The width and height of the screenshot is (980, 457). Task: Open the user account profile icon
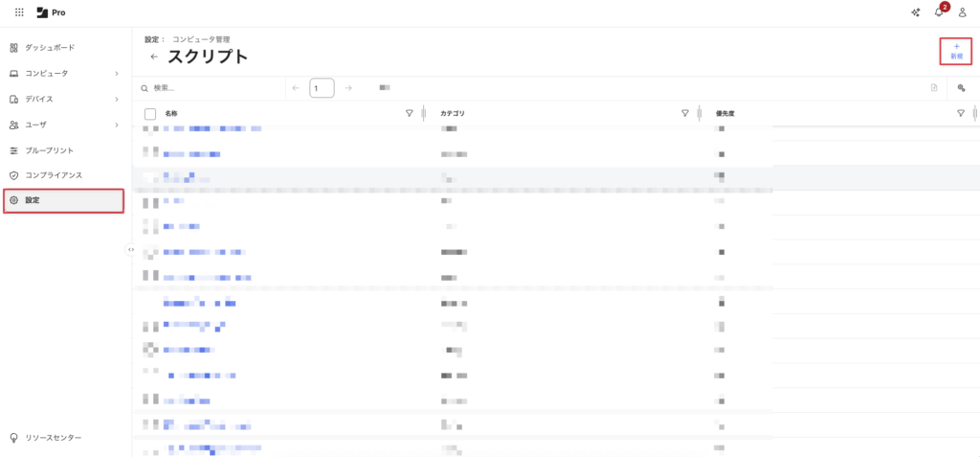[x=963, y=12]
